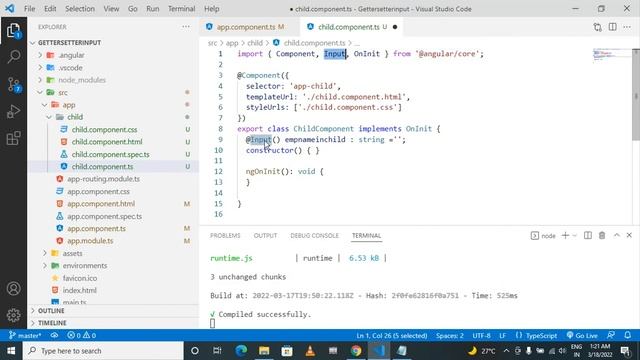The height and width of the screenshot is (360, 640).
Task: Click the master branch indicator in status bar
Action: [x=25, y=336]
